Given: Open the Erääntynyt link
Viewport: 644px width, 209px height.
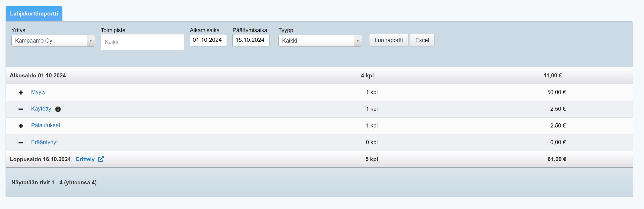Looking at the screenshot, I should (44, 142).
